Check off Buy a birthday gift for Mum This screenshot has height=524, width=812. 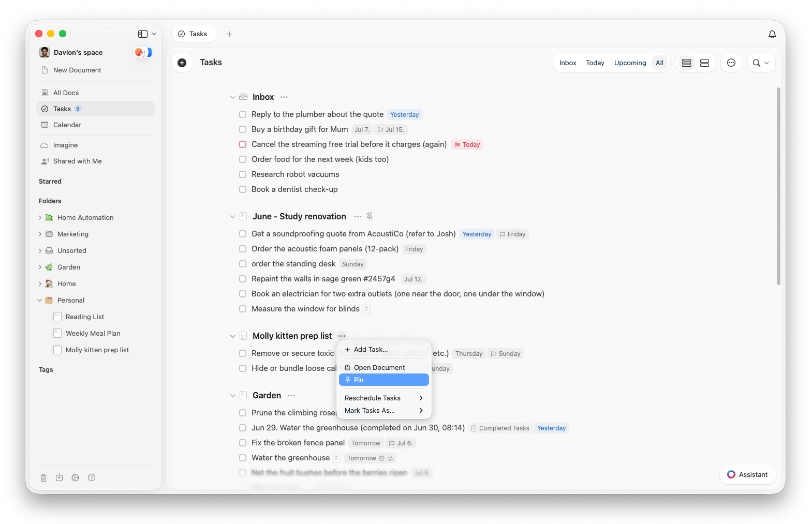click(243, 129)
